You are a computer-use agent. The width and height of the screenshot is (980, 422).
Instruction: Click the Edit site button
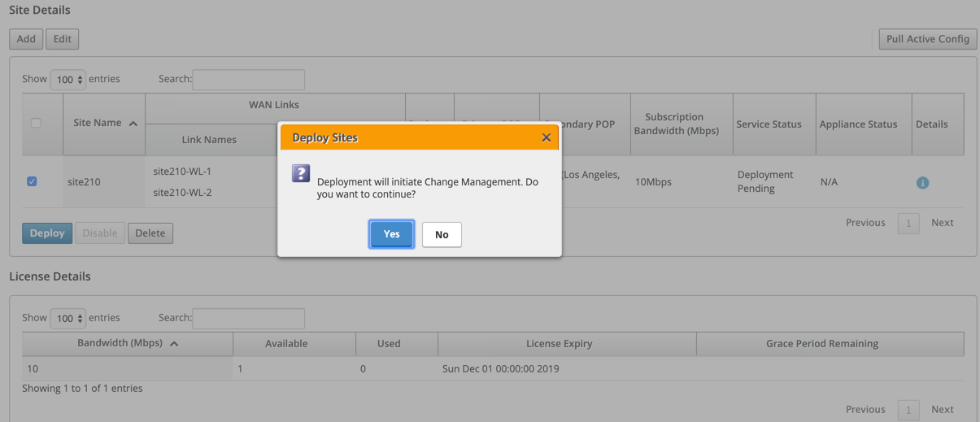(63, 39)
